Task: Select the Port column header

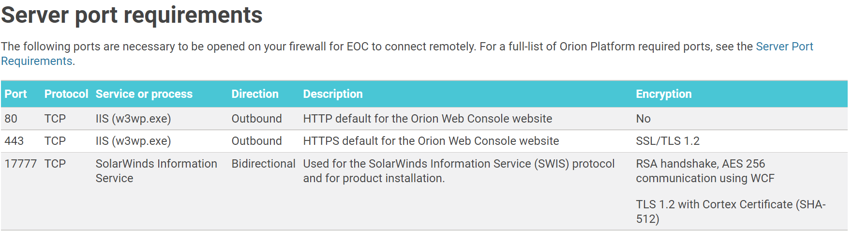Action: click(x=15, y=94)
